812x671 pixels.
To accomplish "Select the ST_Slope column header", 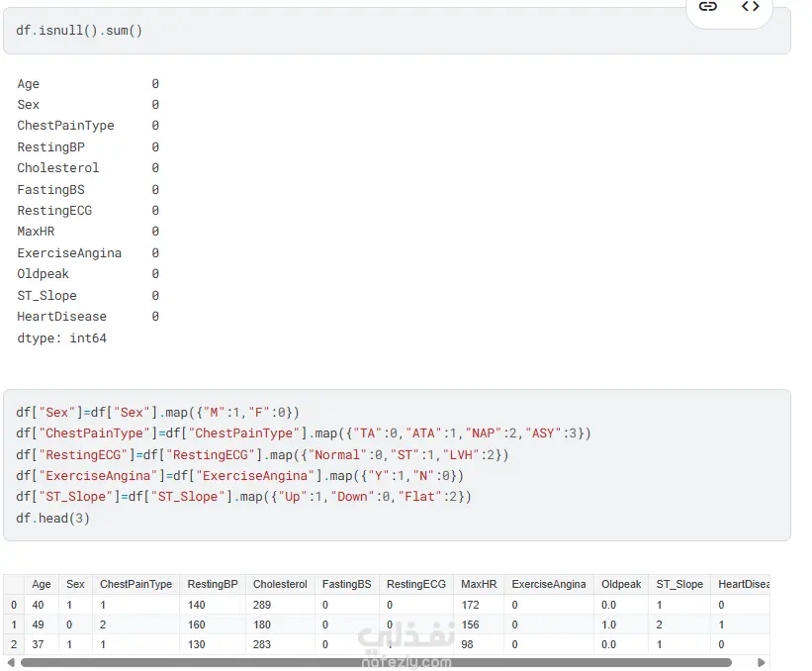I will pos(679,584).
